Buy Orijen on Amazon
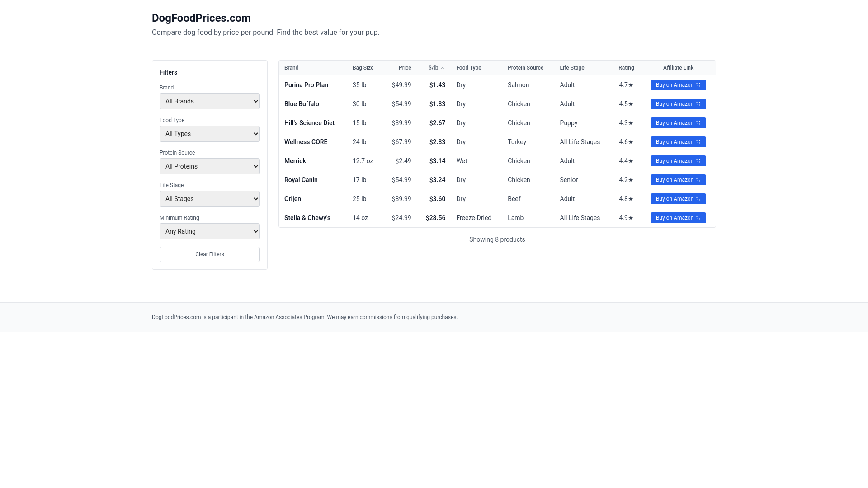The image size is (868, 488). 678,199
